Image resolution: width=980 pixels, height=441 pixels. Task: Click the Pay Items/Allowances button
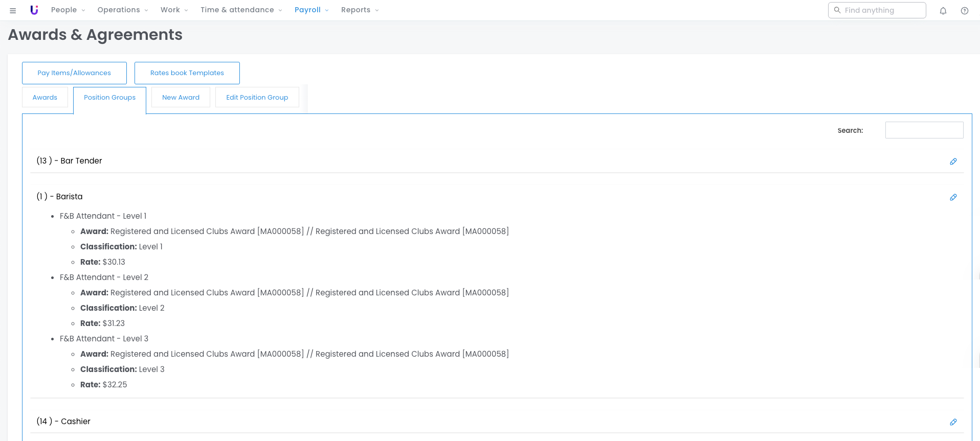click(x=74, y=73)
